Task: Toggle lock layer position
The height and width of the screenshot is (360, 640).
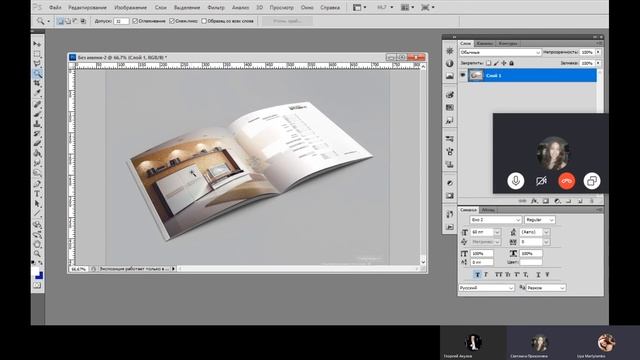Action: (x=504, y=63)
